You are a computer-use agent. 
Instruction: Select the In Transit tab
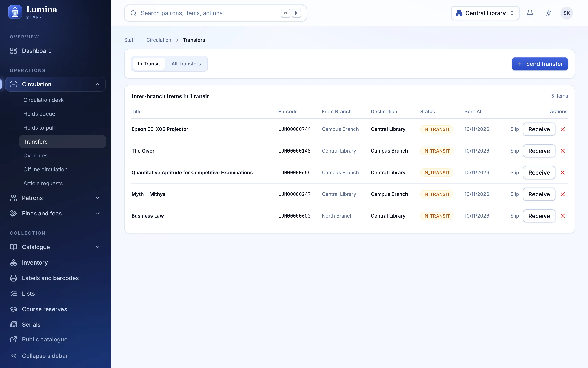coord(149,64)
